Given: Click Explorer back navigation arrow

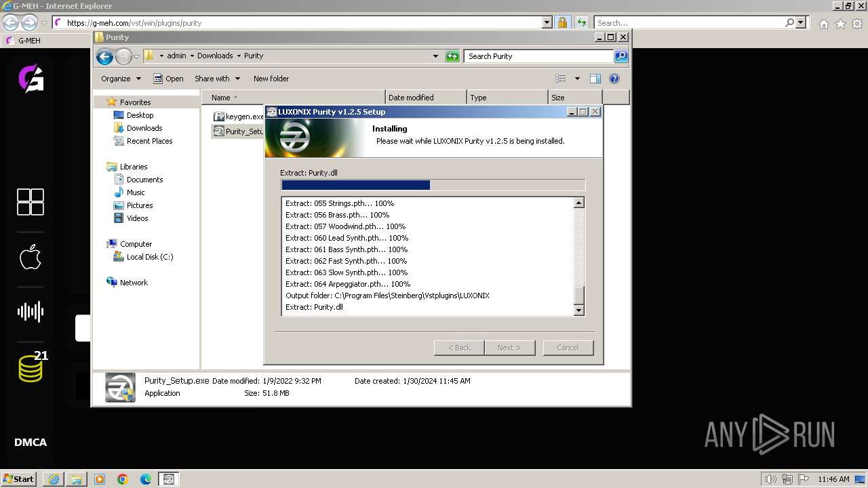Looking at the screenshot, I should click(104, 56).
